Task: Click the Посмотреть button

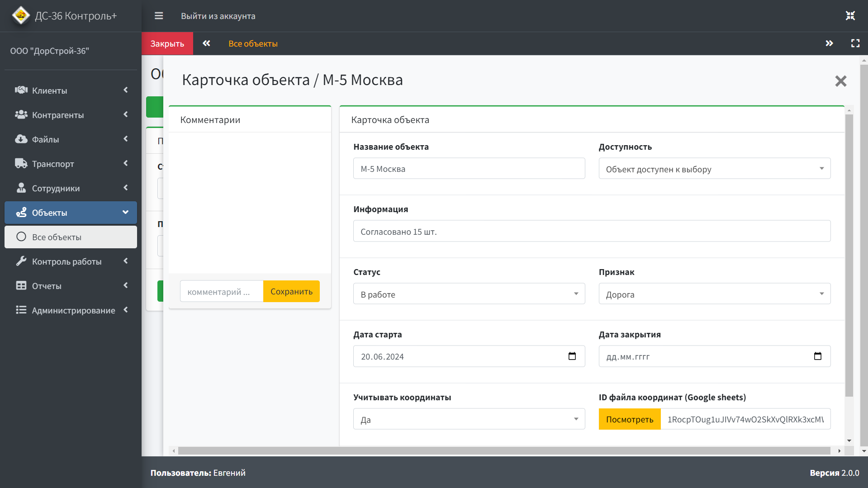Action: click(x=630, y=419)
